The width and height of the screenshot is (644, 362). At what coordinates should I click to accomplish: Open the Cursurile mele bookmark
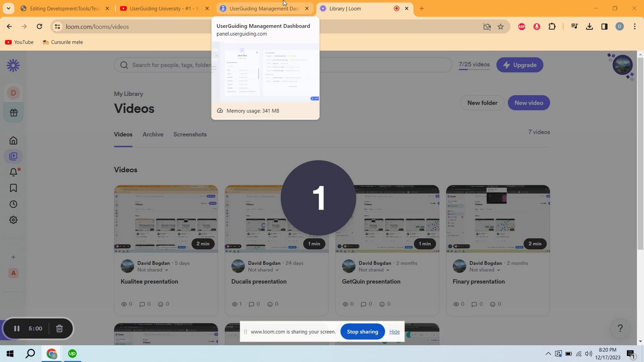tap(62, 42)
